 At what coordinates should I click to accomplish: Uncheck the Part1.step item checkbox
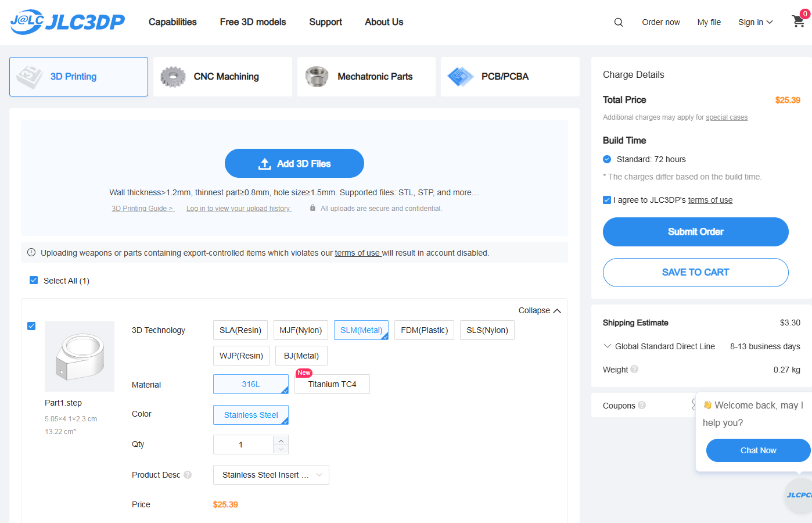(x=31, y=326)
